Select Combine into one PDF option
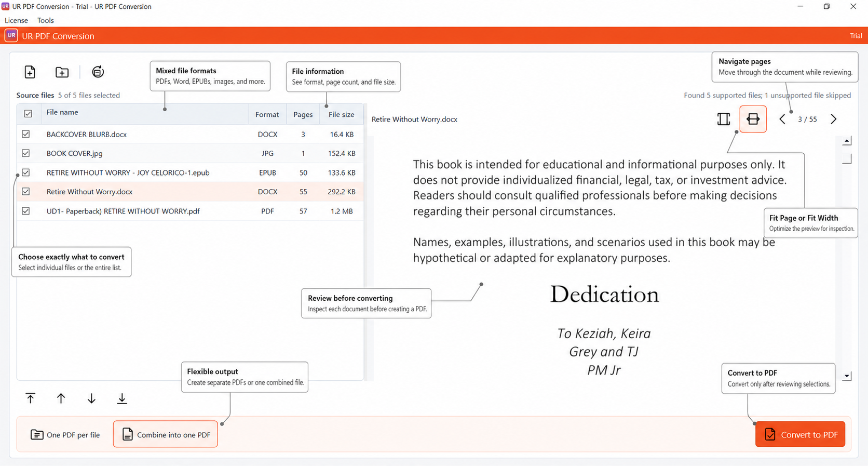 (166, 434)
